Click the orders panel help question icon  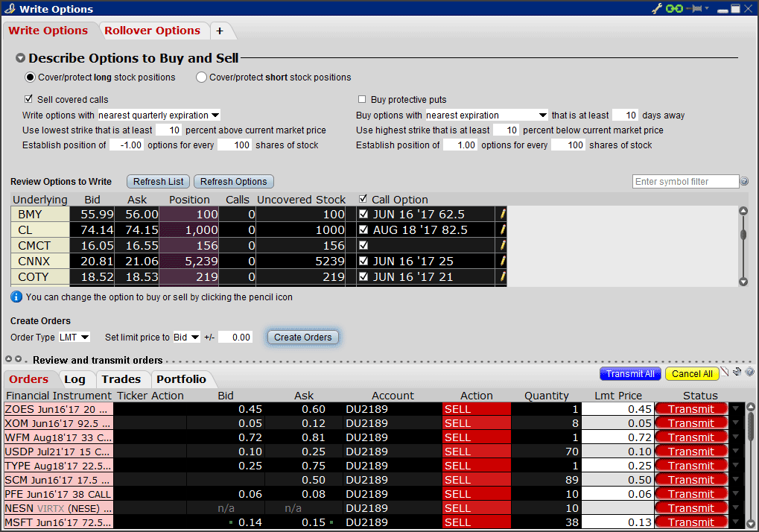coord(749,372)
